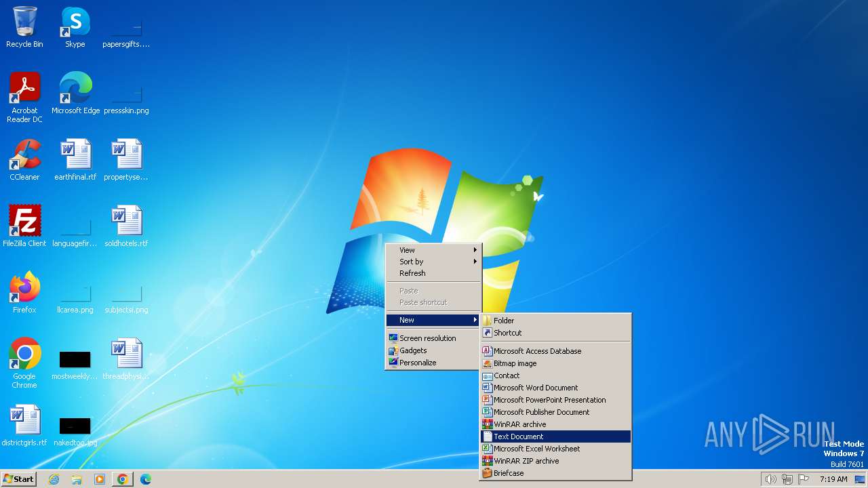This screenshot has width=868, height=488.
Task: Click the taskbar clock showing 7:19 AM
Action: 833,479
